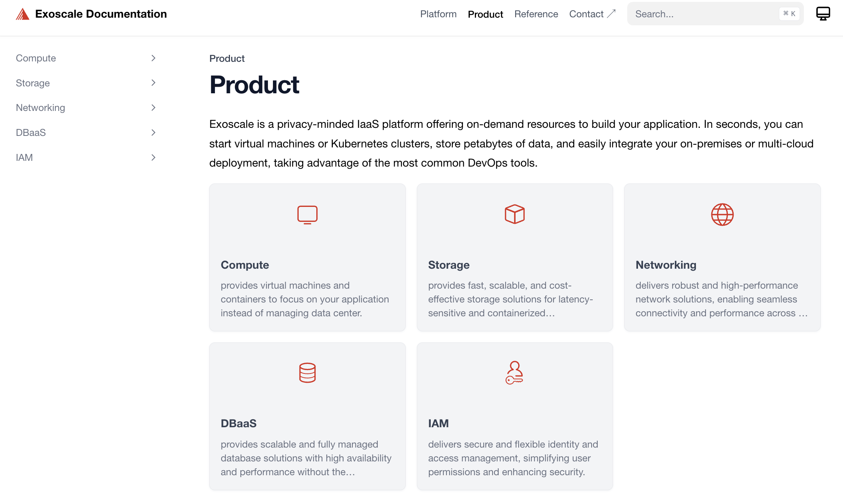843x504 pixels.
Task: Expand the IAM sidebar chevron
Action: [x=153, y=157]
